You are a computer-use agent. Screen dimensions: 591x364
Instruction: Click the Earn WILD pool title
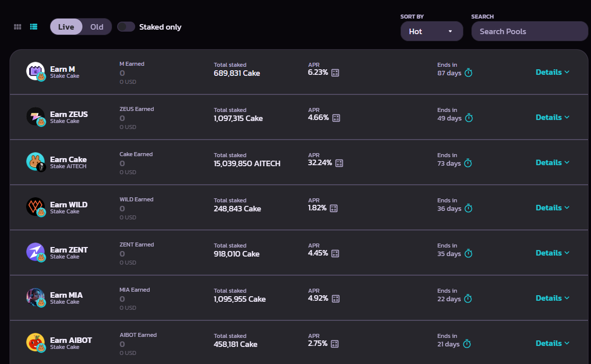[x=68, y=204]
